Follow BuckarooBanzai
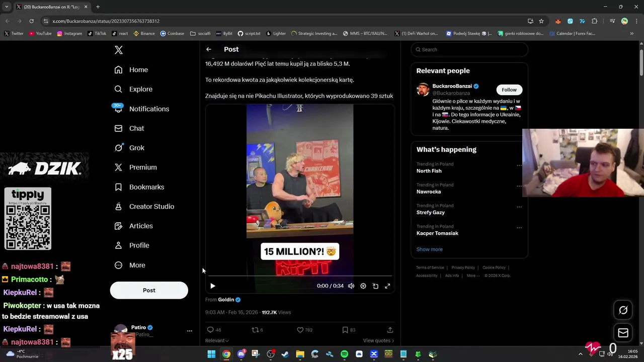This screenshot has width=644, height=362. coord(509,89)
